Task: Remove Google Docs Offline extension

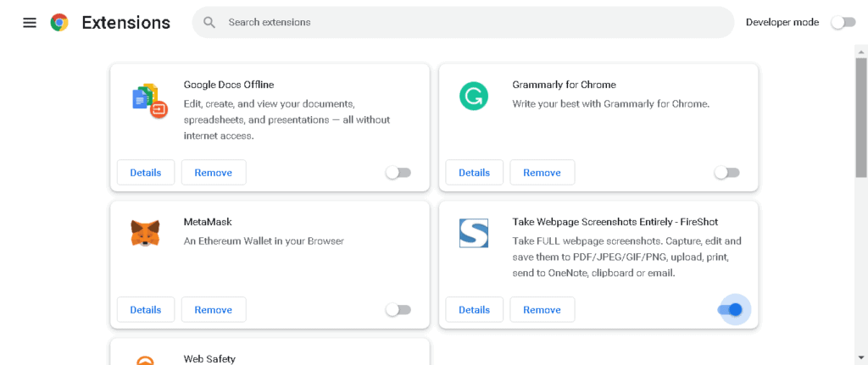Action: click(x=214, y=173)
